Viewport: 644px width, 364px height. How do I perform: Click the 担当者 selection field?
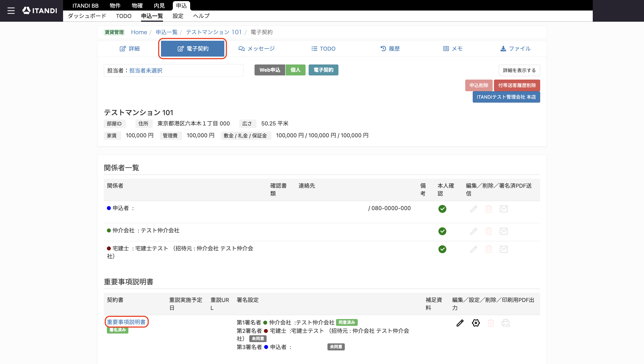(x=173, y=70)
